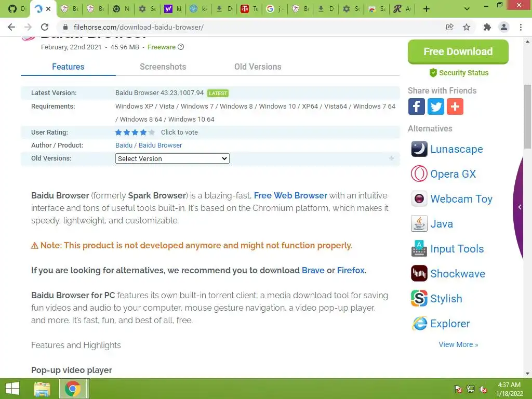Go back in browser history
The image size is (532, 399).
(11, 27)
